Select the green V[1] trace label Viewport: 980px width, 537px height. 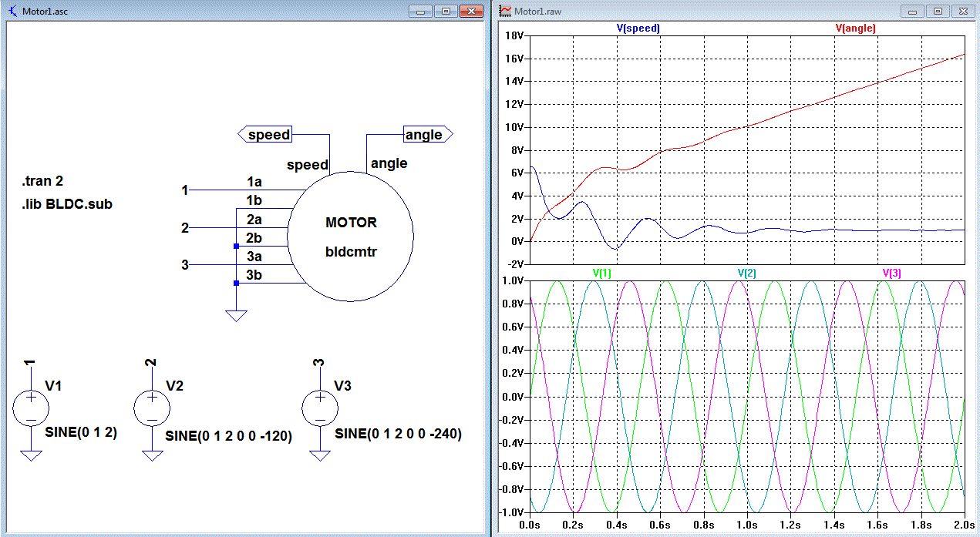click(x=601, y=273)
